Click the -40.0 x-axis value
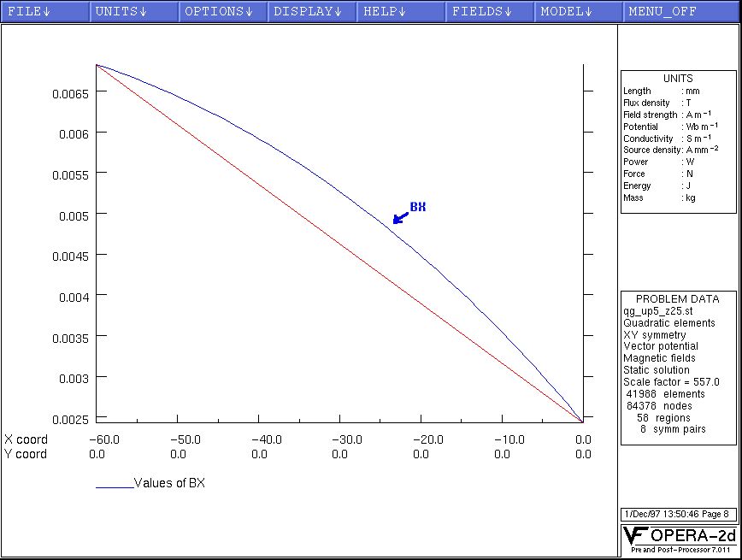 (267, 439)
